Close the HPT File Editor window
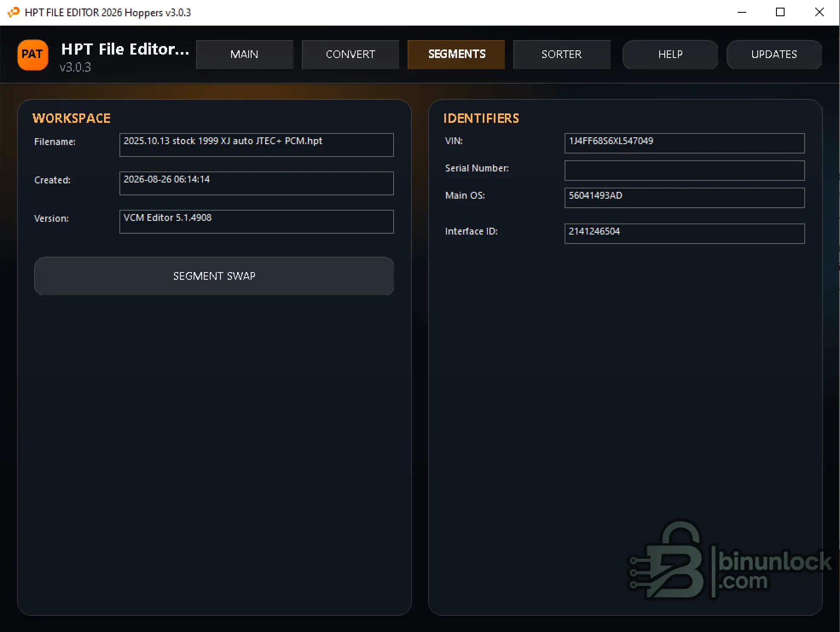This screenshot has width=840, height=632. [820, 12]
